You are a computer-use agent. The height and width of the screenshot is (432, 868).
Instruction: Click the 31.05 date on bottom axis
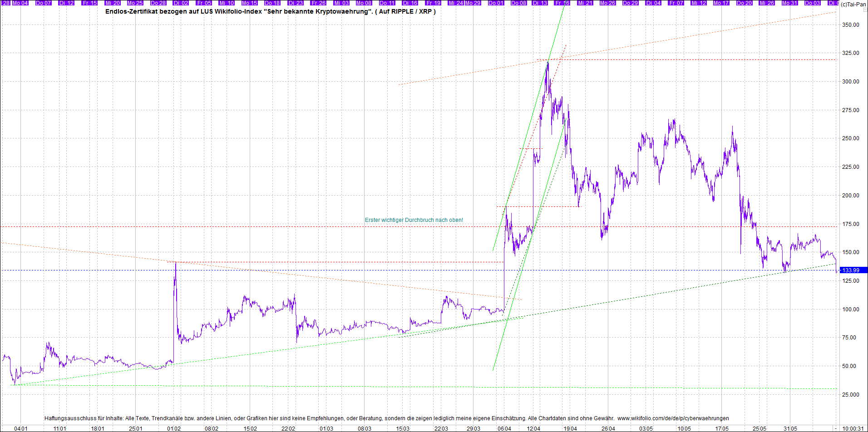pos(790,428)
